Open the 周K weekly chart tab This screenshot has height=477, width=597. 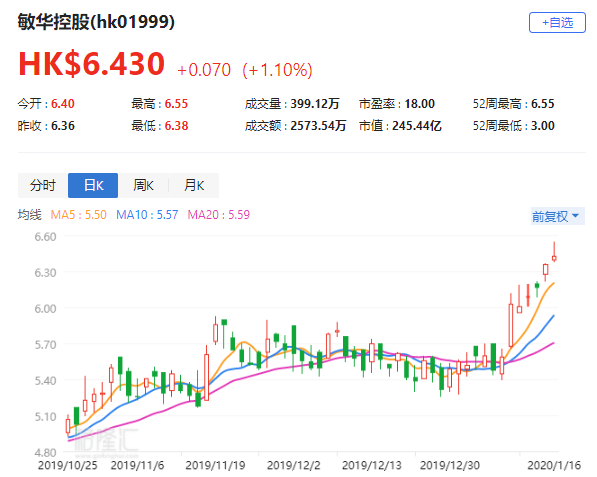(143, 185)
